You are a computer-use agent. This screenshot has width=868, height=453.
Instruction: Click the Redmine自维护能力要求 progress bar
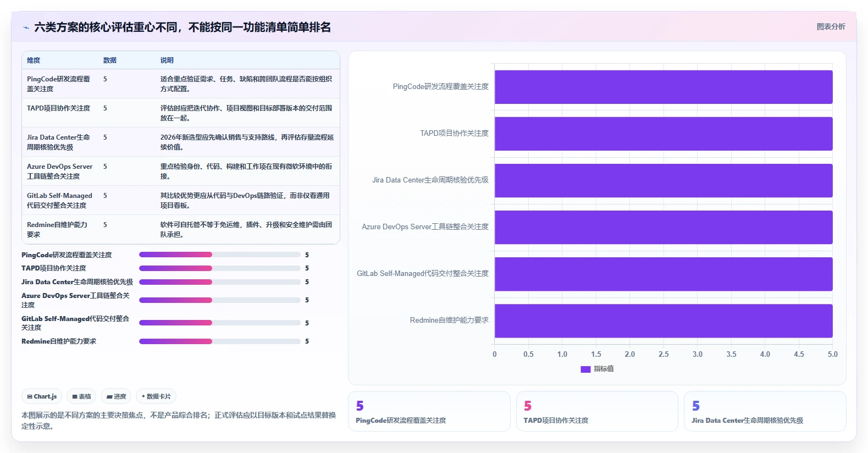point(220,341)
